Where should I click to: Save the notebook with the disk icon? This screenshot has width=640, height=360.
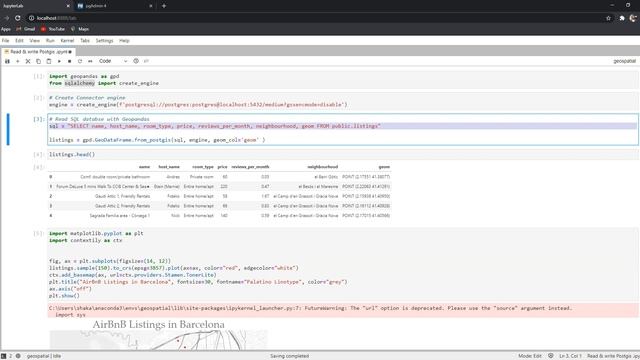[x=7, y=61]
